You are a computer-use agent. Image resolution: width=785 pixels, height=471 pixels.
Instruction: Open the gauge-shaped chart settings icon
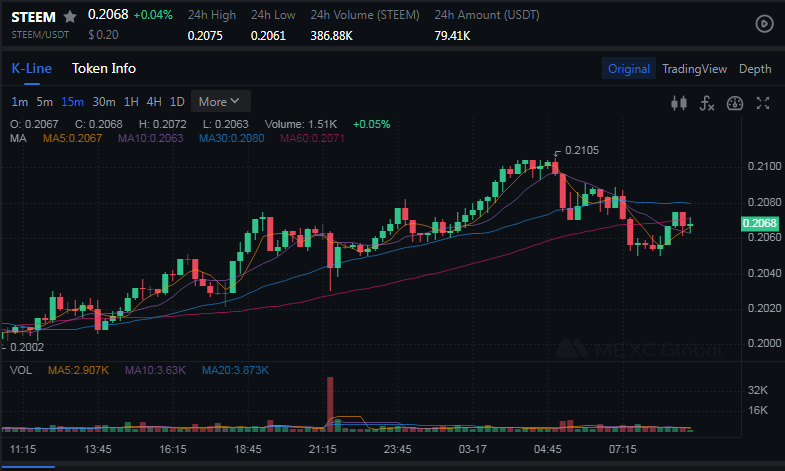click(x=735, y=102)
